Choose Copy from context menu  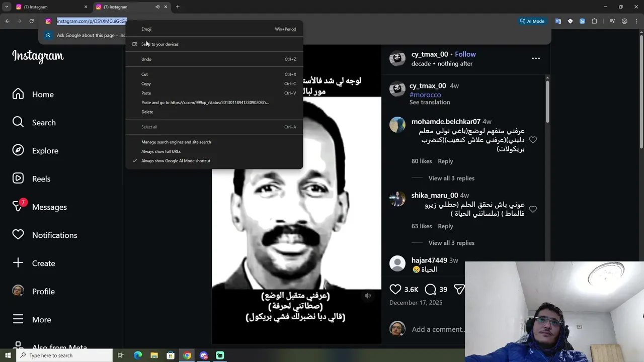point(214,84)
